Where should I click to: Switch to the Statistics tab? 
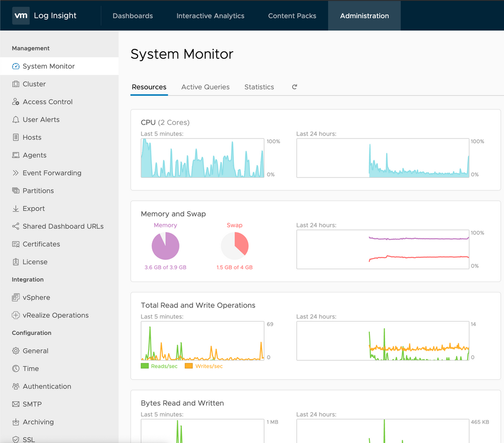pyautogui.click(x=259, y=87)
